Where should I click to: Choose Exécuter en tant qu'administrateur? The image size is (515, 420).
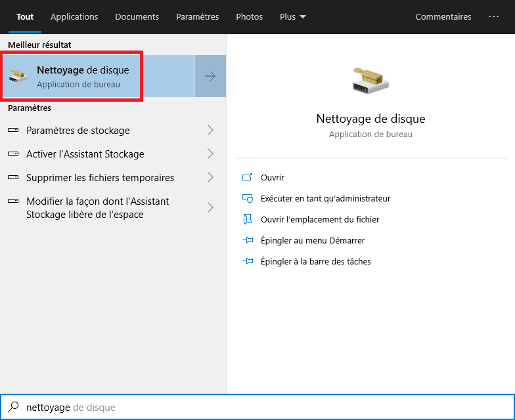(325, 198)
